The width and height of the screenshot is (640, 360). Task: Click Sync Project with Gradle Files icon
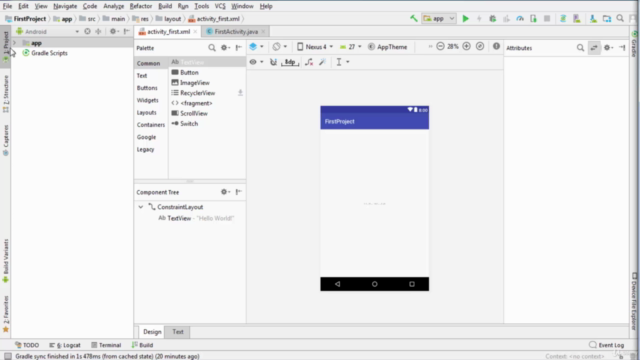(563, 18)
